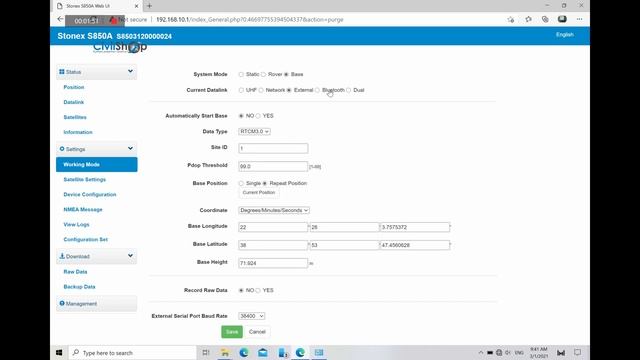Open Mail from the taskbar
The image size is (640, 360).
coord(262,353)
